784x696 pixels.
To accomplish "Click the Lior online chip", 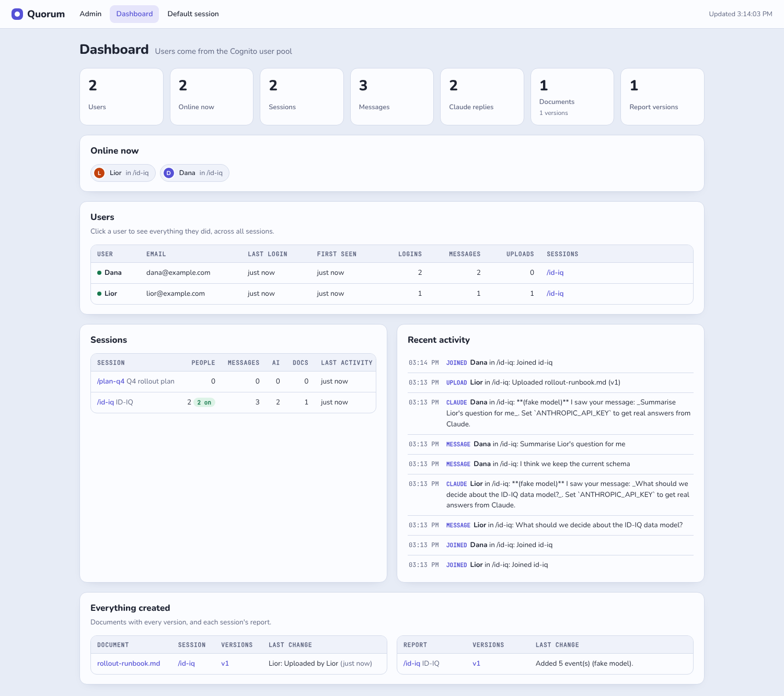I will (123, 173).
